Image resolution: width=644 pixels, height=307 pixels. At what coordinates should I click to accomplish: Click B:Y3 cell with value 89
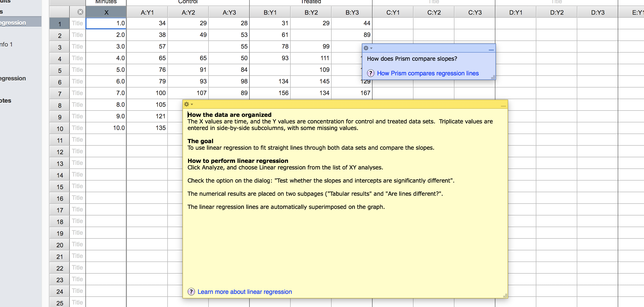tap(352, 35)
